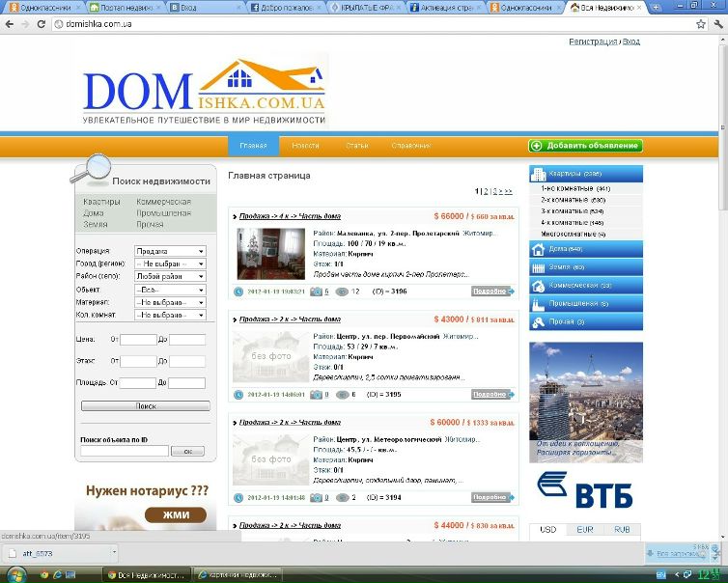
Task: Click the Цена От input field
Action: [x=138, y=340]
